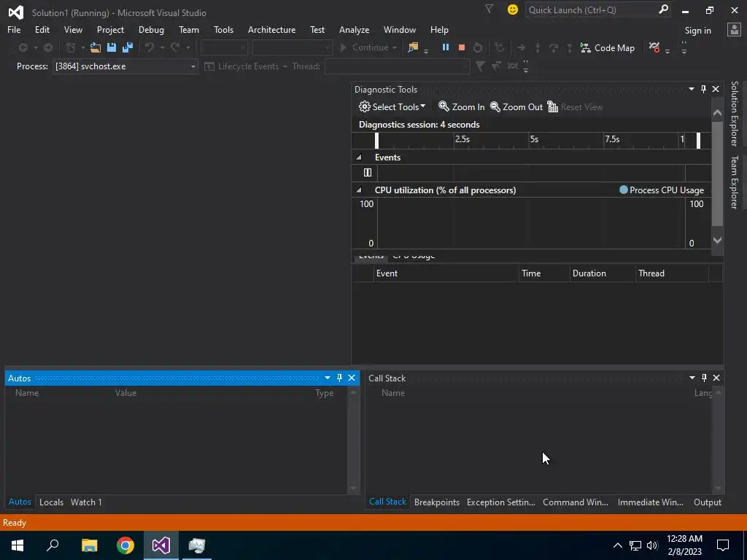Click the debug location toolbar icon next to Continue
This screenshot has height=560, width=747.
click(413, 47)
